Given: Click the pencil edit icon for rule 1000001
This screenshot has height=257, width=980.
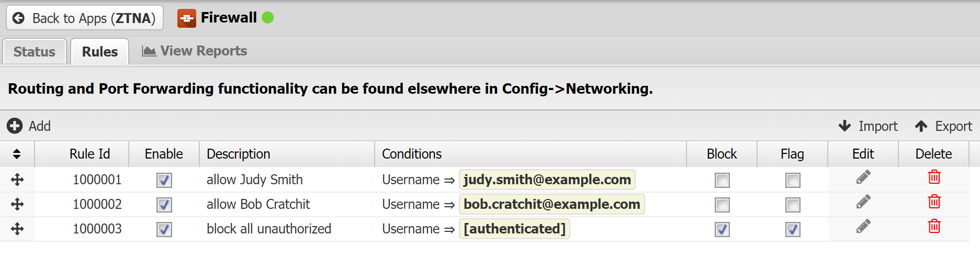Looking at the screenshot, I should coord(863,177).
